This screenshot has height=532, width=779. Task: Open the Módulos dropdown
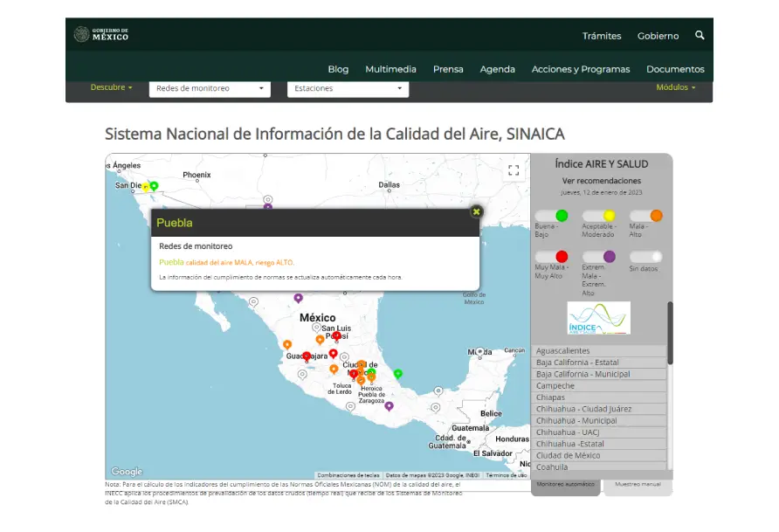(676, 87)
